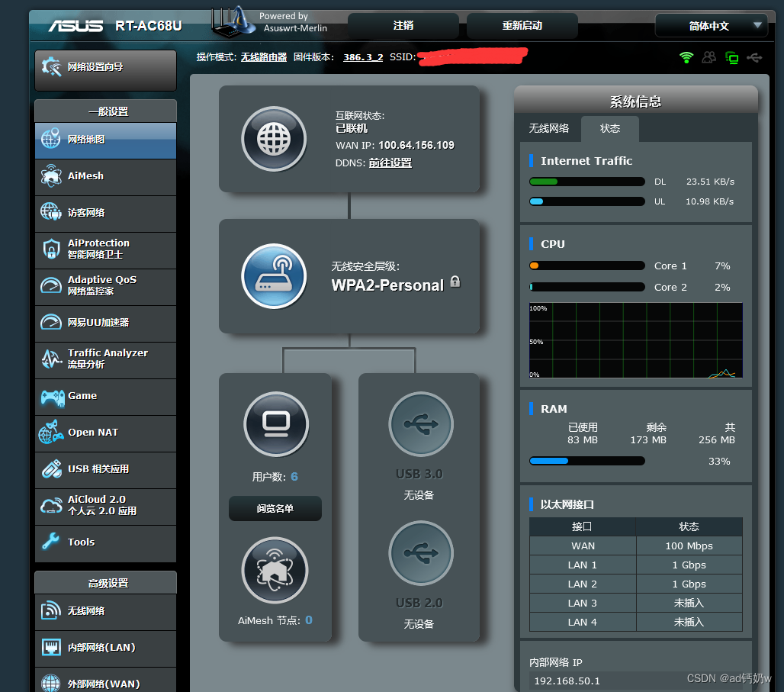
Task: Click the USB application drive icon
Action: tap(52, 469)
